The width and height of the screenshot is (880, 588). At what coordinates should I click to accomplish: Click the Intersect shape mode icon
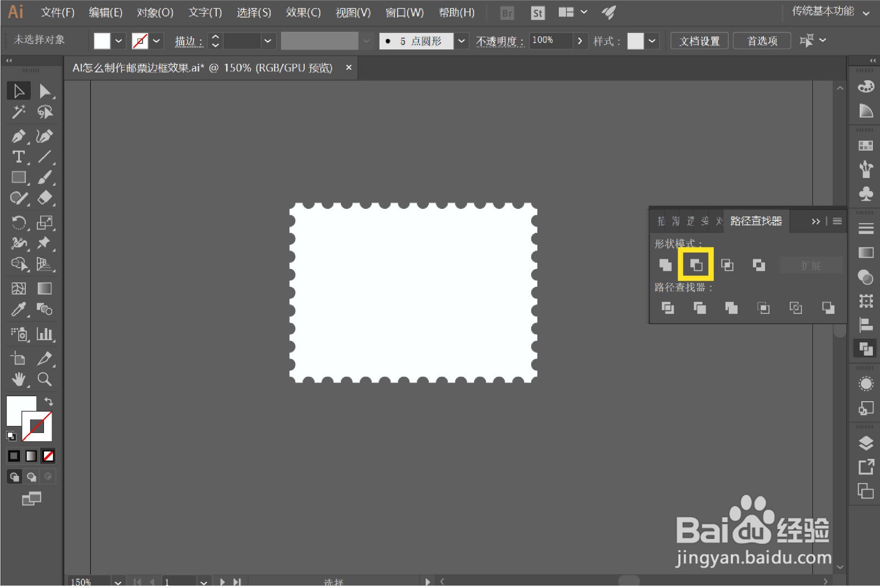tap(727, 265)
